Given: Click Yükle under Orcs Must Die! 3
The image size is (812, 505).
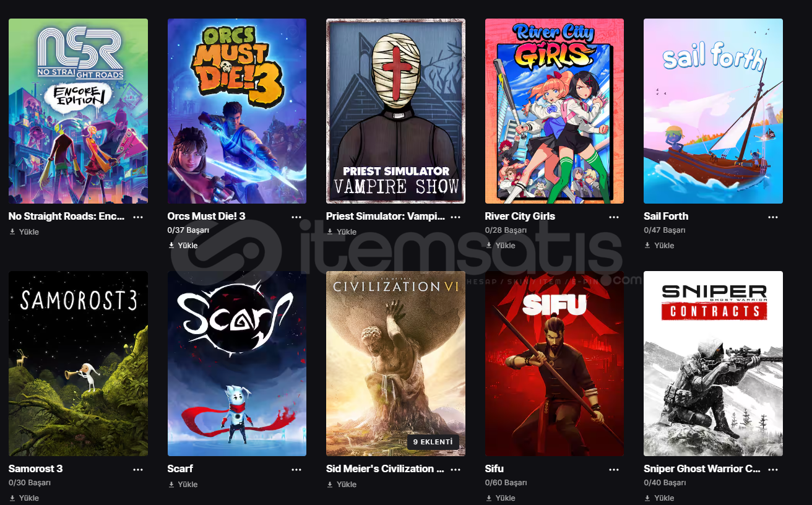Looking at the screenshot, I should point(183,246).
